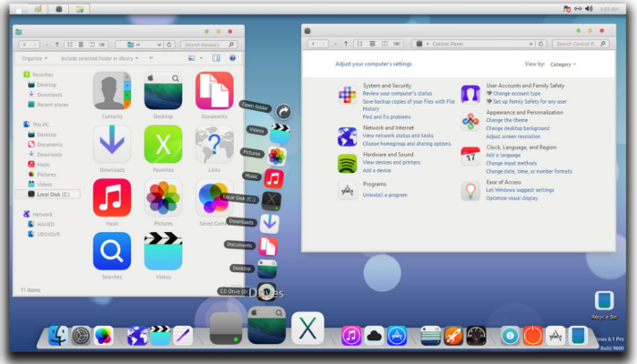Viewport: 637px width, 364px height.
Task: Open the View by Category dropdown
Action: [562, 65]
